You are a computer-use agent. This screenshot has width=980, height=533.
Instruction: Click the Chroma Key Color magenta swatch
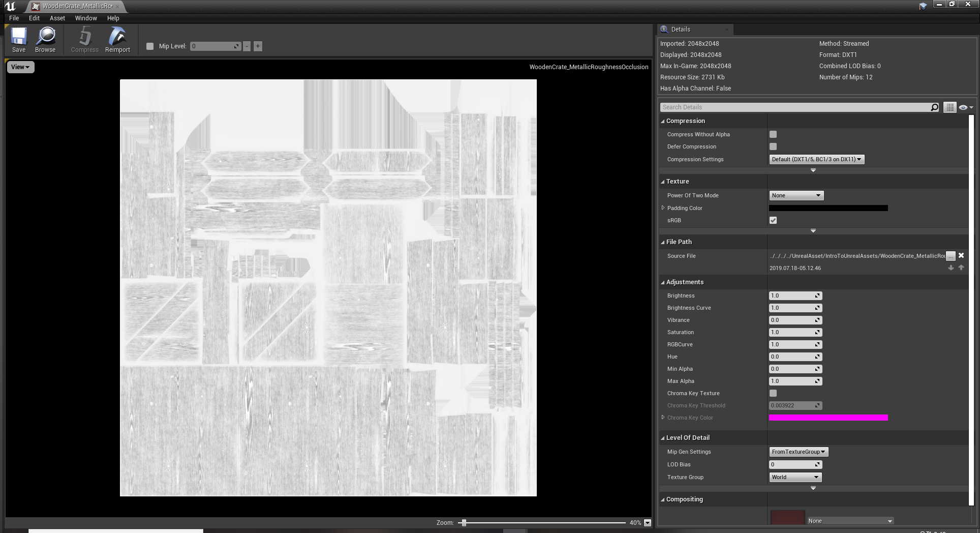pos(829,418)
